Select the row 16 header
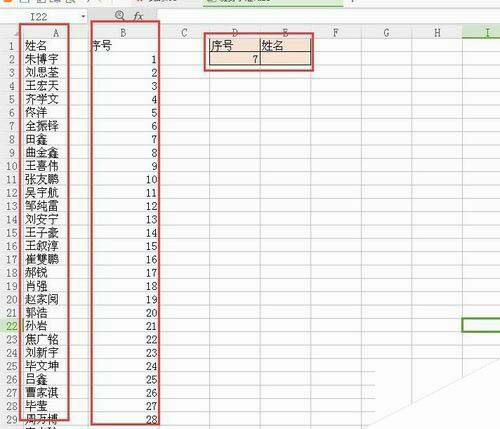Screen dimensions: 500x429 coord(12,246)
